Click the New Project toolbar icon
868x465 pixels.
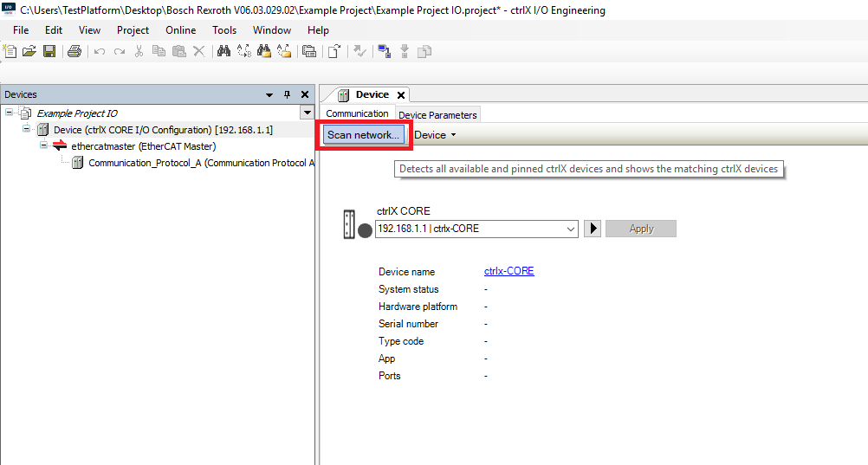[10, 52]
